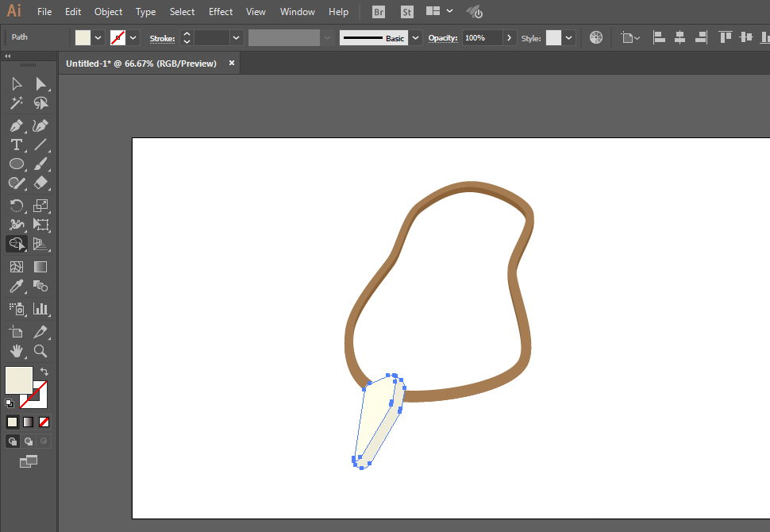Viewport: 770px width, 532px height.
Task: Choose the Gradient tool
Action: [x=40, y=267]
